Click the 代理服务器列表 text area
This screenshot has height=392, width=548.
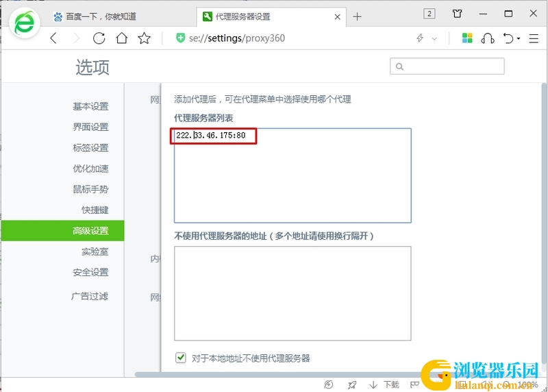point(292,175)
